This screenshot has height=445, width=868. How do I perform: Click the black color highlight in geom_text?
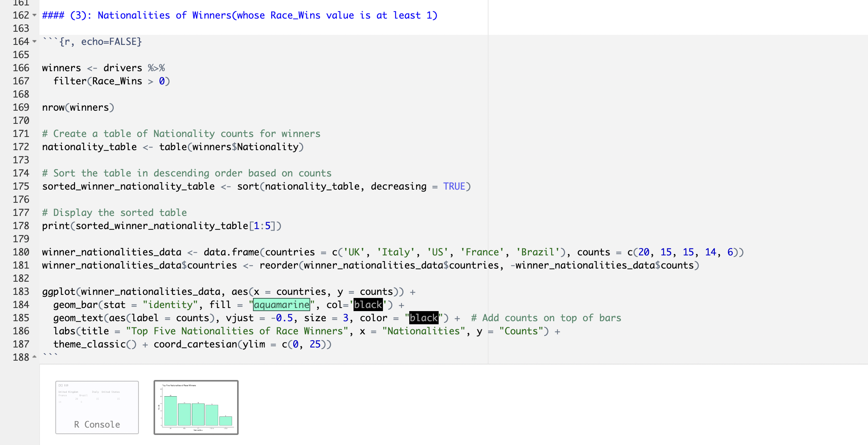(x=424, y=318)
